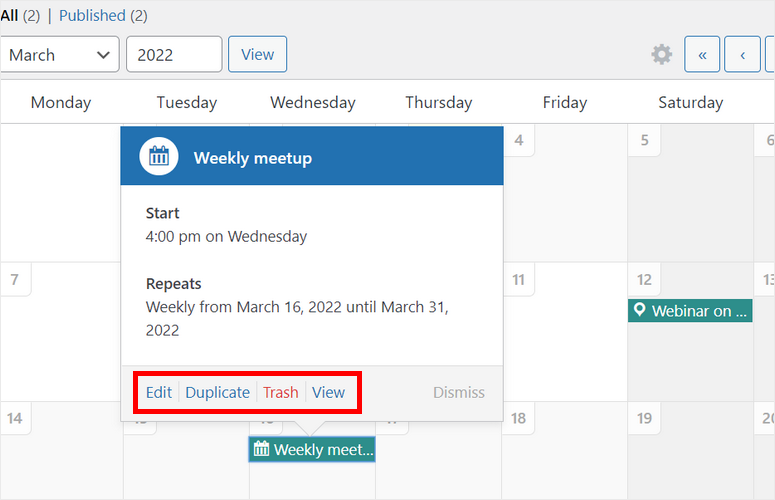Screen dimensions: 775x500
Task: Edit the Weekly meetup event
Action: (159, 392)
